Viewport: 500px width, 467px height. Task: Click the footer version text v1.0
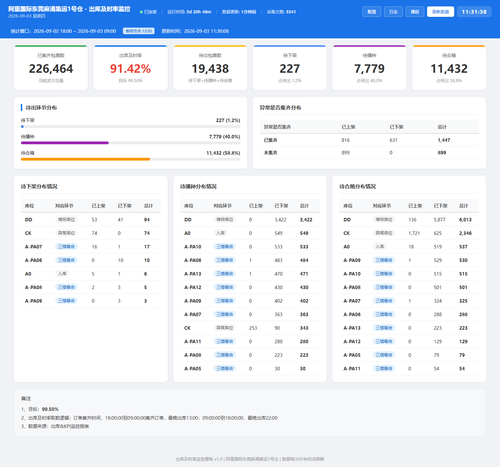pyautogui.click(x=218, y=459)
